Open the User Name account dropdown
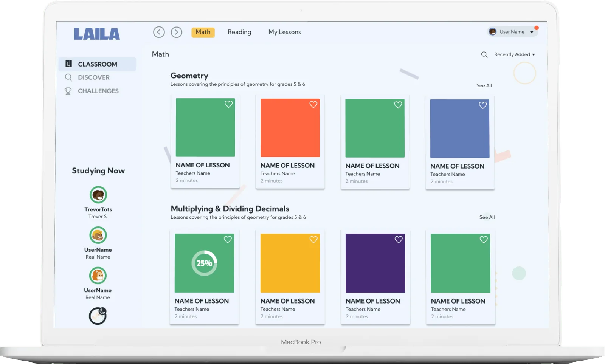Screen dimensions: 605x364 tap(512, 32)
